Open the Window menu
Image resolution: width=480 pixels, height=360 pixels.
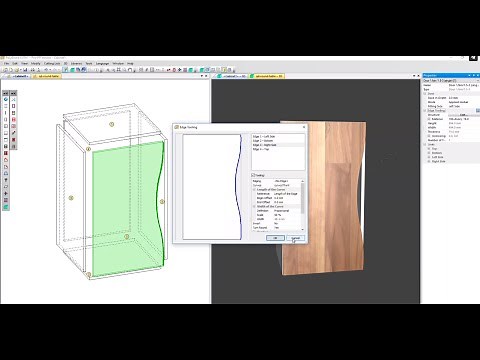pyautogui.click(x=118, y=63)
